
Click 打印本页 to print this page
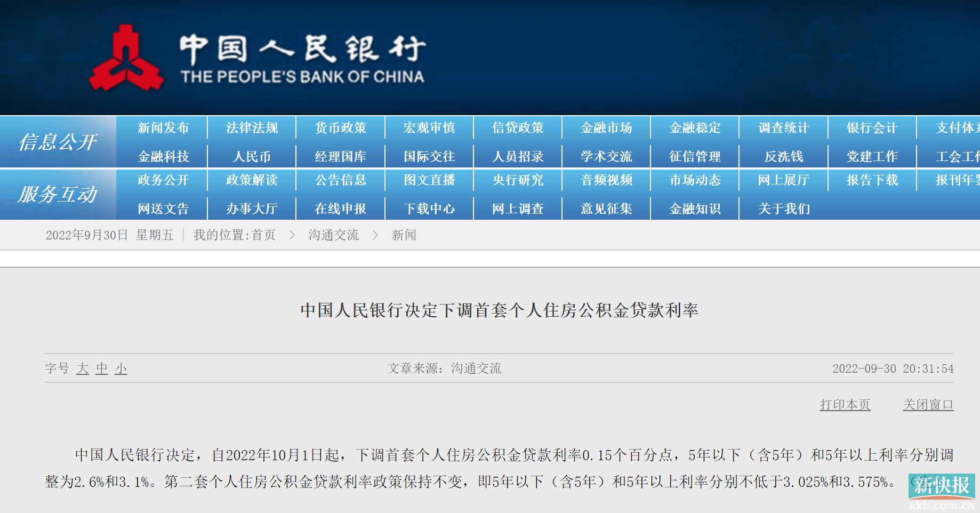point(845,404)
